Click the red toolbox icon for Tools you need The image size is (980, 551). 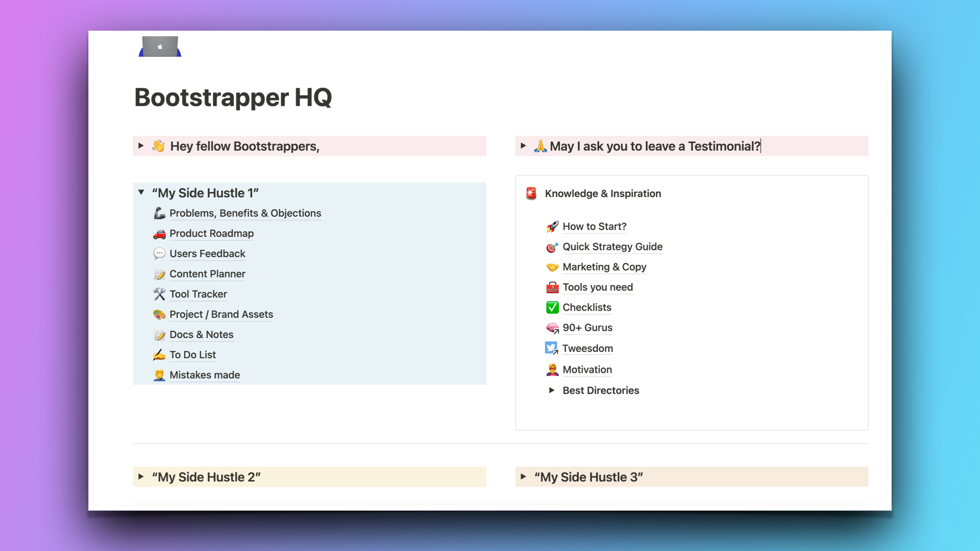click(x=552, y=287)
